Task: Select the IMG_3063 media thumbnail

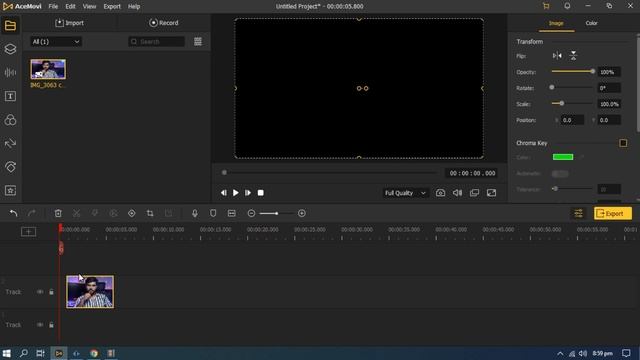Action: (48, 69)
